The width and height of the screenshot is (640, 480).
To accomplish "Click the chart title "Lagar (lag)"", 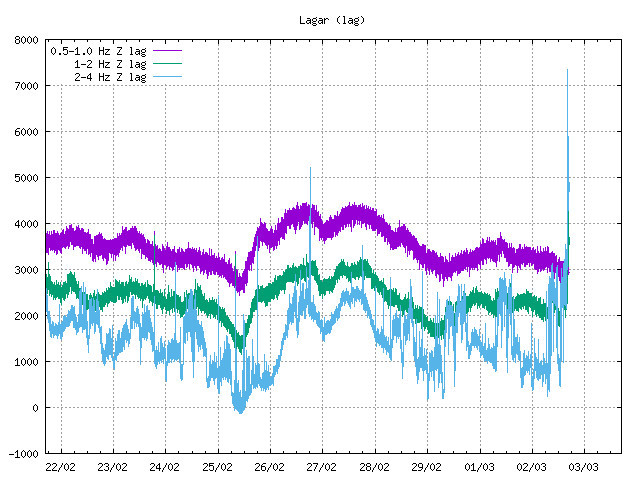I will click(x=333, y=20).
